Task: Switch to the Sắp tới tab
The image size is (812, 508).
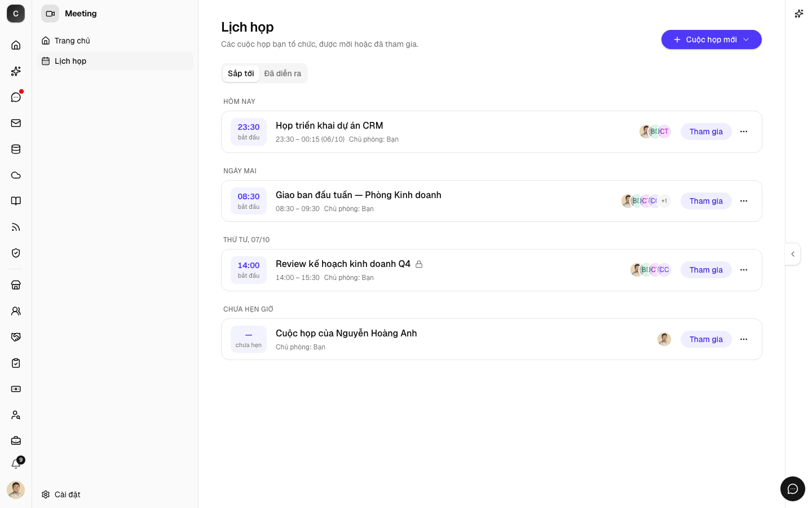Action: tap(241, 73)
